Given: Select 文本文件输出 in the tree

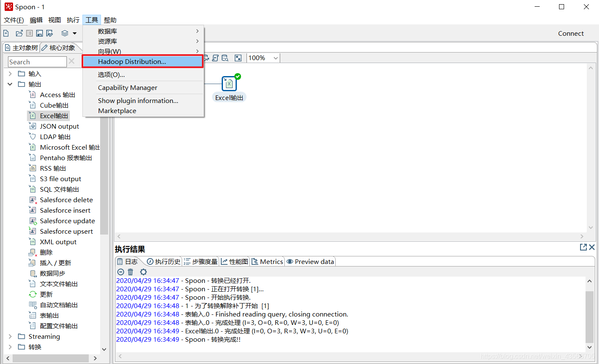Looking at the screenshot, I should [x=59, y=284].
